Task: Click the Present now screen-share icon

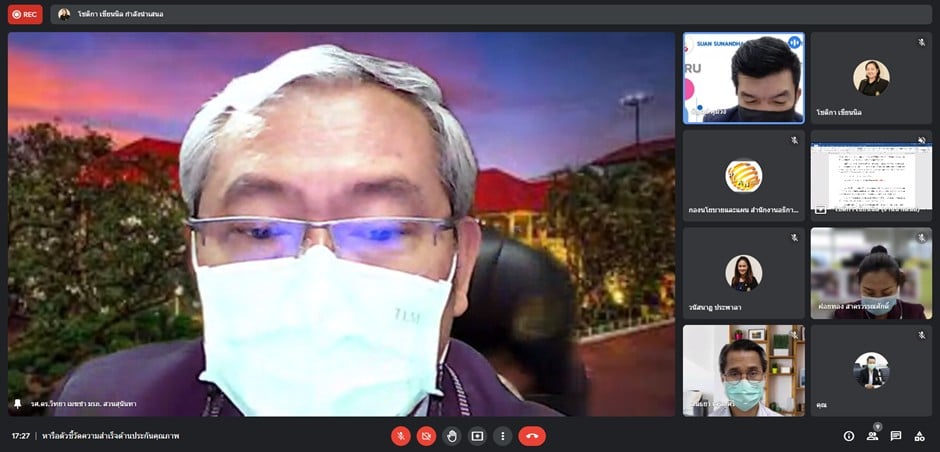Action: [x=477, y=436]
